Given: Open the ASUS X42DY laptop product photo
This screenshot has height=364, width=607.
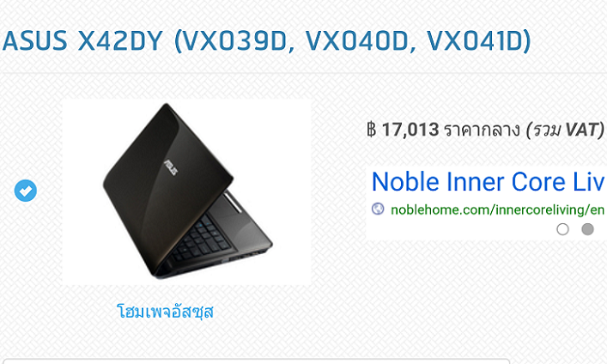Looking at the screenshot, I should click(x=186, y=192).
